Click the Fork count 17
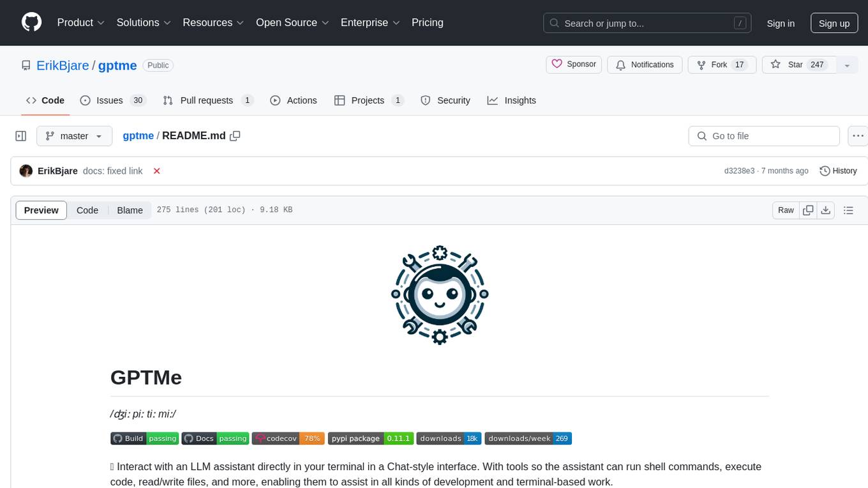The image size is (868, 488). pyautogui.click(x=740, y=65)
